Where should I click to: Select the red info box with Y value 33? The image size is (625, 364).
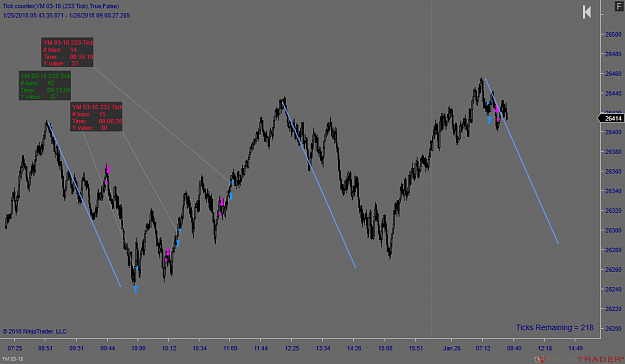[x=67, y=52]
